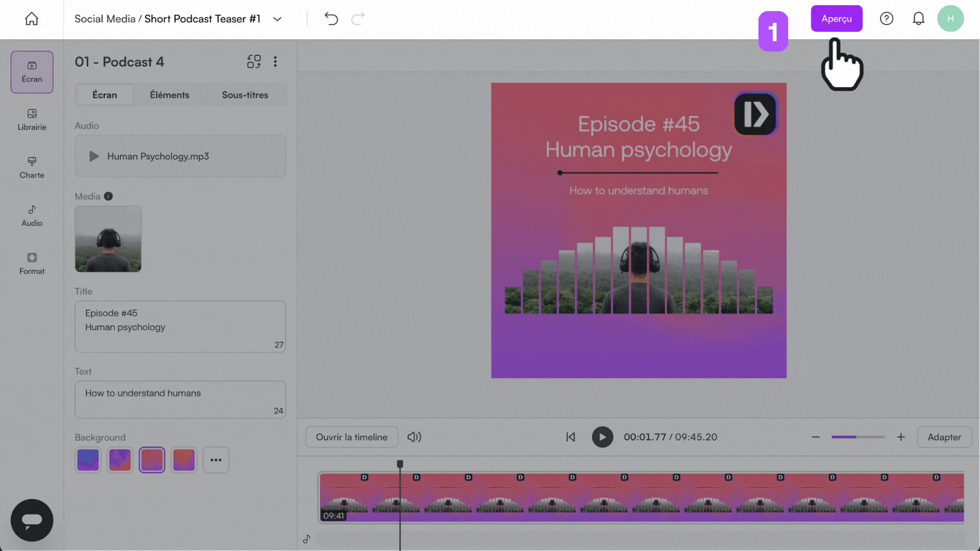
Task: Switch to the Sous-titres tab
Action: coord(244,95)
